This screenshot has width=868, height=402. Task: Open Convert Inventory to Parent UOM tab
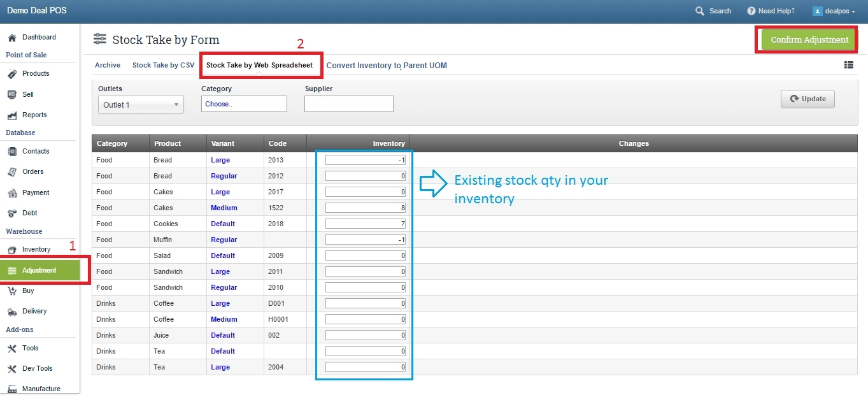click(387, 66)
